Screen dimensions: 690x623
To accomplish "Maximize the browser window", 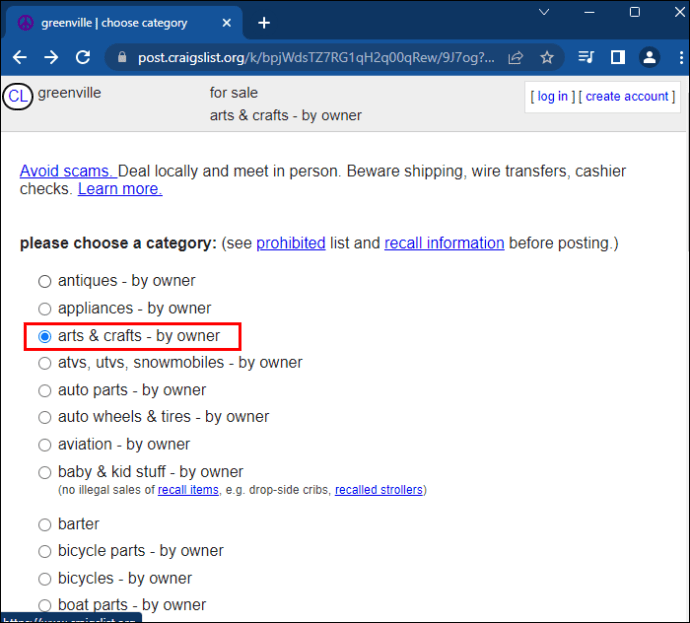I will (635, 12).
